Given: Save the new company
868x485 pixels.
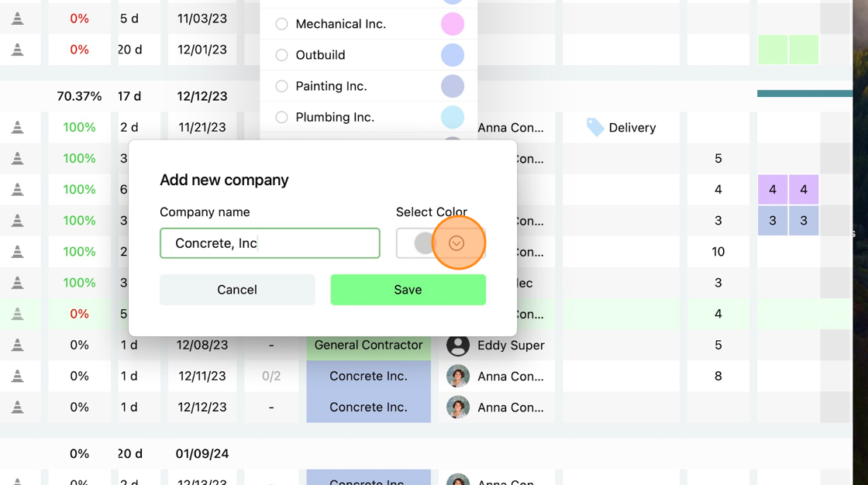Looking at the screenshot, I should coord(408,290).
